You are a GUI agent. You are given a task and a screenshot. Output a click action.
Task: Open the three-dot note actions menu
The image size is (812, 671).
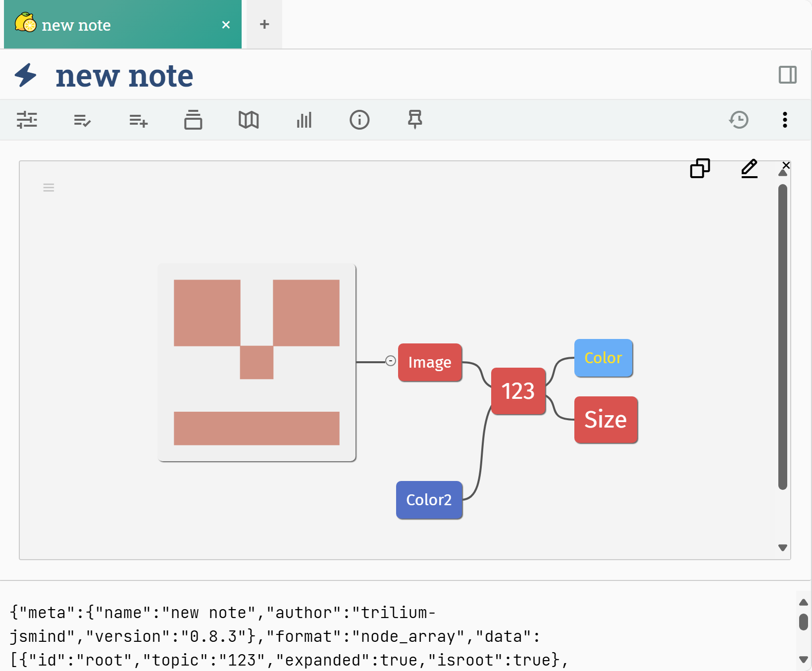click(x=785, y=120)
